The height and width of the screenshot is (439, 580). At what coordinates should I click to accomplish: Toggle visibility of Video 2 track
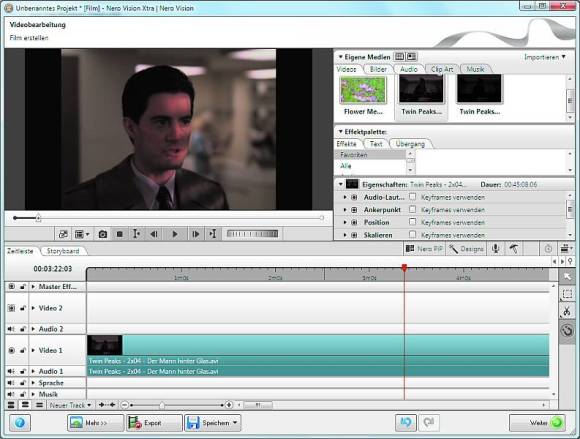click(11, 308)
